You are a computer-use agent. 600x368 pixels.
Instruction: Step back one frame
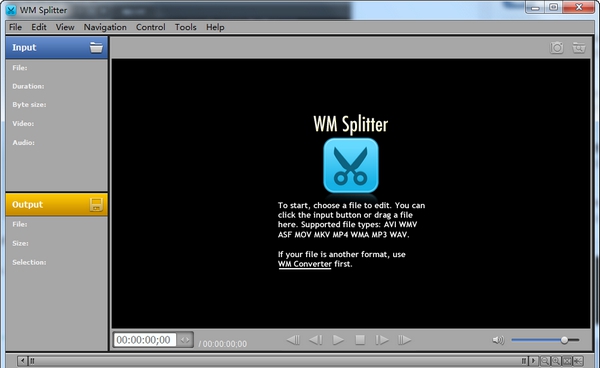315,340
